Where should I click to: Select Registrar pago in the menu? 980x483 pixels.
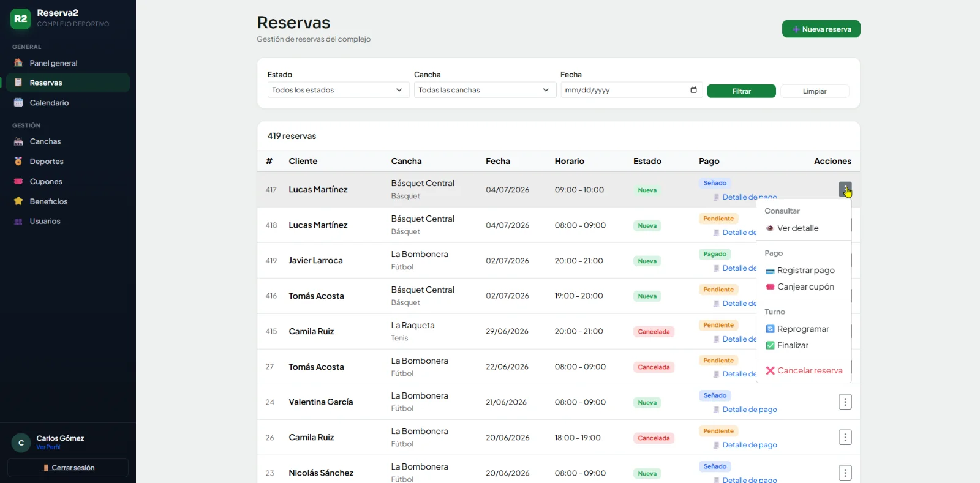[x=804, y=271]
